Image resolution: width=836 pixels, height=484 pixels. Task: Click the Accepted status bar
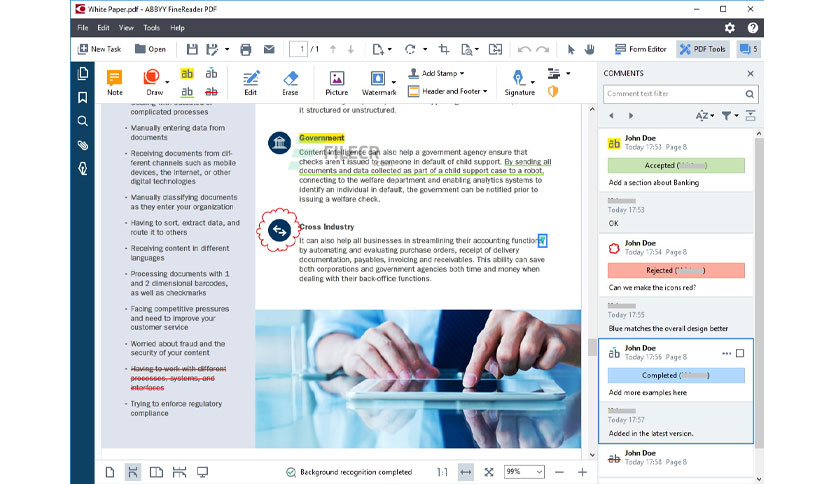pyautogui.click(x=676, y=165)
